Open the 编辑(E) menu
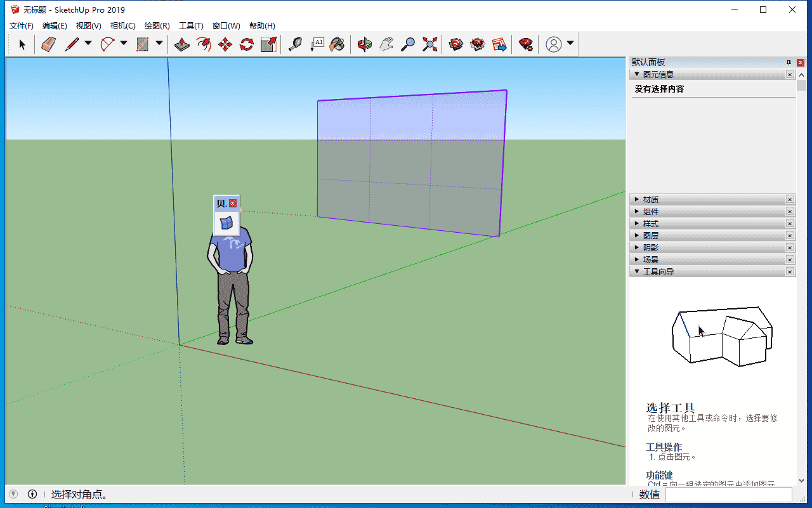This screenshot has width=812, height=508. pos(55,26)
